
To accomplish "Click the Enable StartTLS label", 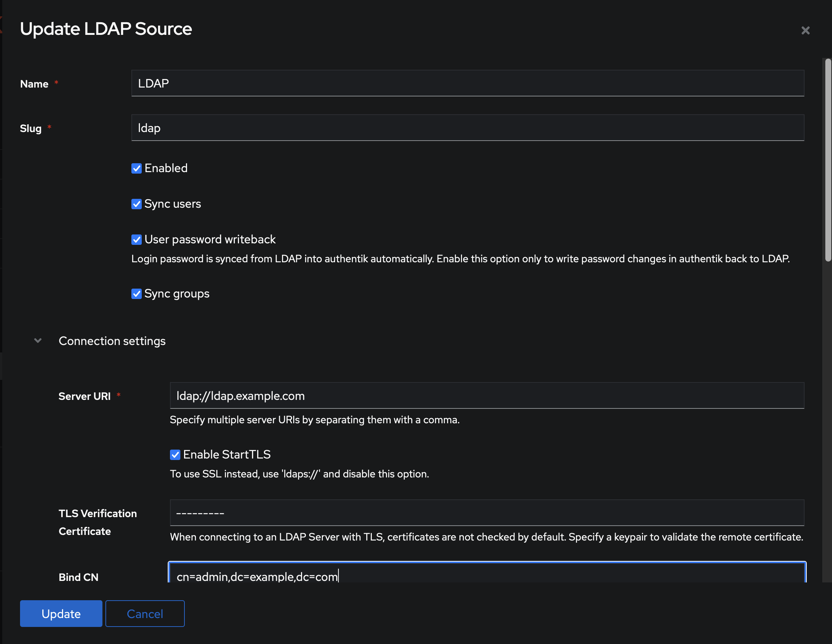I will click(x=227, y=454).
